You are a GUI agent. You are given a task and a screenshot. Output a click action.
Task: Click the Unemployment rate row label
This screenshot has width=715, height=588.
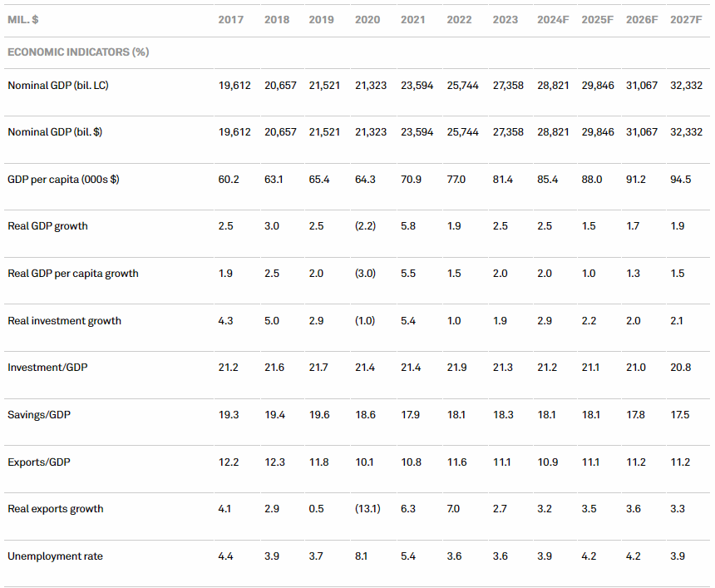click(x=55, y=556)
